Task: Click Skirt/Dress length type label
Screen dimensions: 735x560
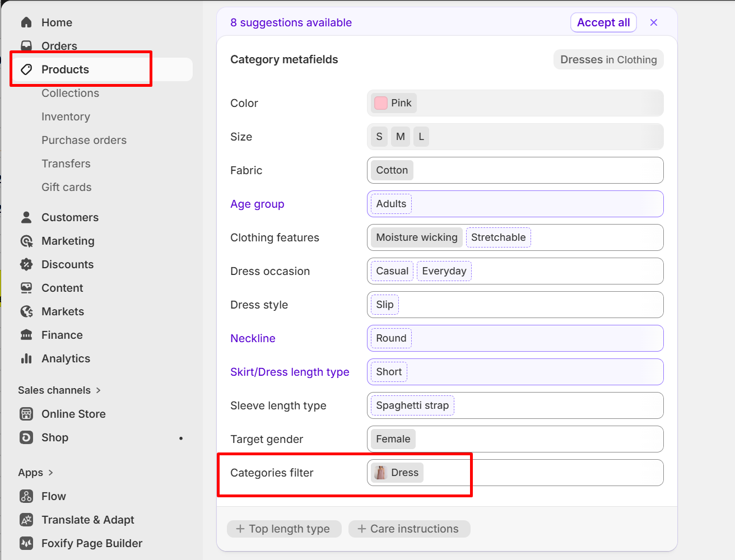Action: (x=290, y=372)
